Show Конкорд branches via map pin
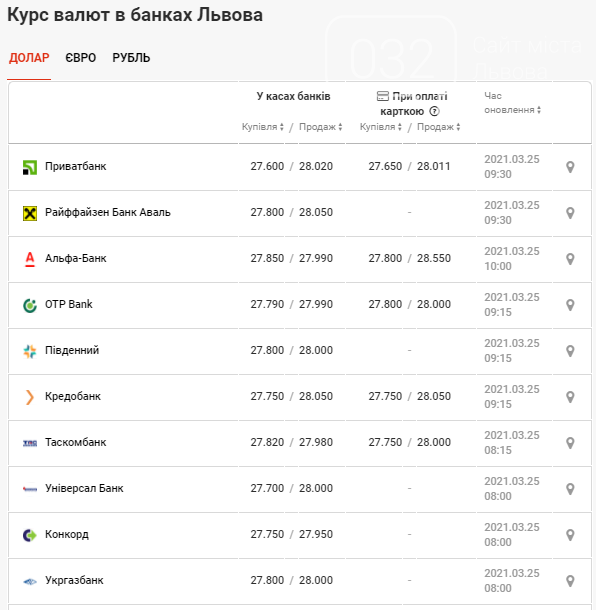Viewport: 596px width, 610px height. 570,535
